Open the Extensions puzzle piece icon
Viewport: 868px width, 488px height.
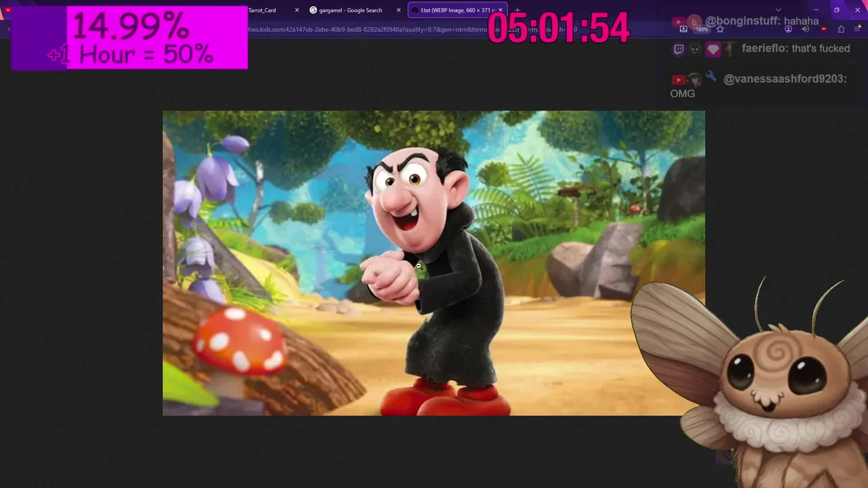841,29
